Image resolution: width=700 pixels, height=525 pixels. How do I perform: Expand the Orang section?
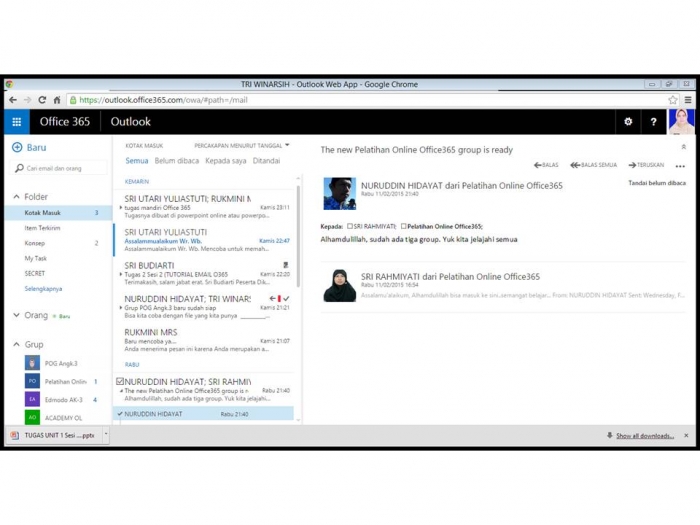point(17,315)
